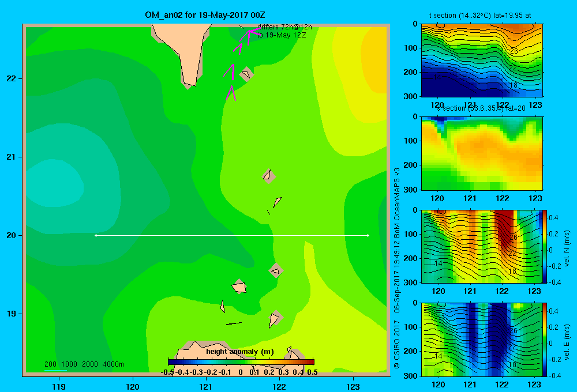Click the CSIRO BoM OceanMAPS copyright text

397,268
